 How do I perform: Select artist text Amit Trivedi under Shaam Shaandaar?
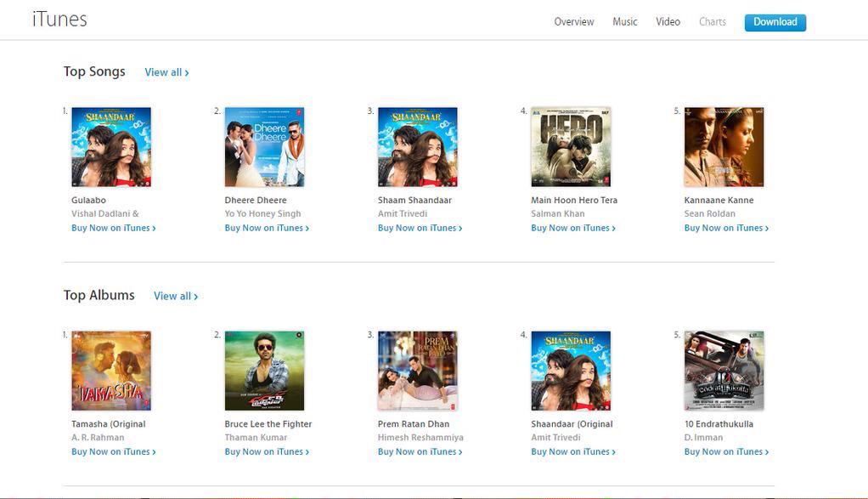click(403, 213)
